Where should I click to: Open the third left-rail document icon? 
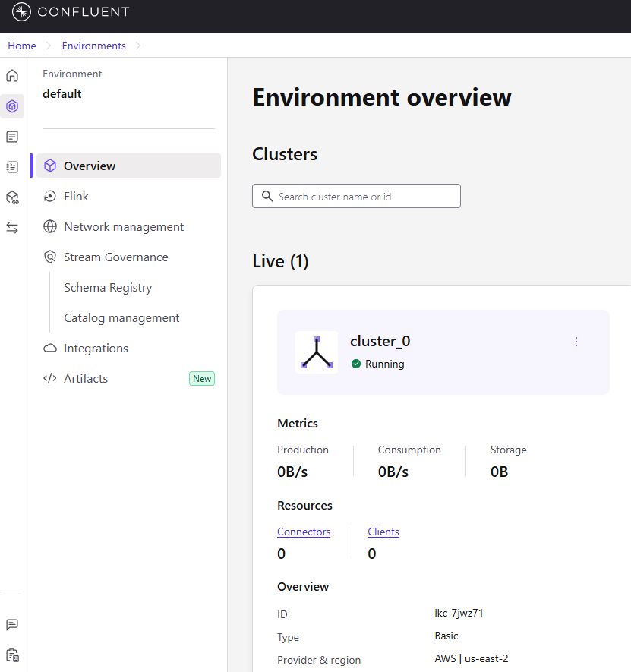pyautogui.click(x=12, y=137)
